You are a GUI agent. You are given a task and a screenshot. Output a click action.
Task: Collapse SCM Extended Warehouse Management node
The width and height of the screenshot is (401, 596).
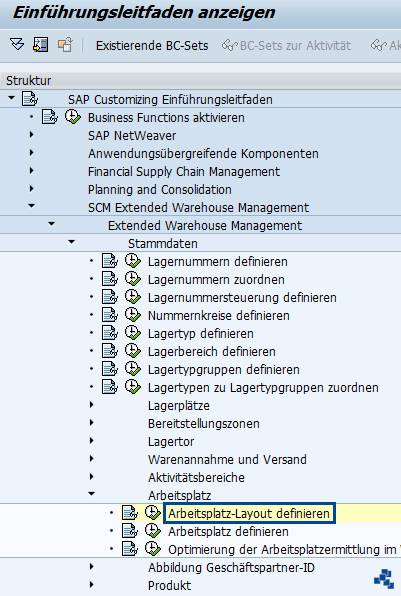32,206
